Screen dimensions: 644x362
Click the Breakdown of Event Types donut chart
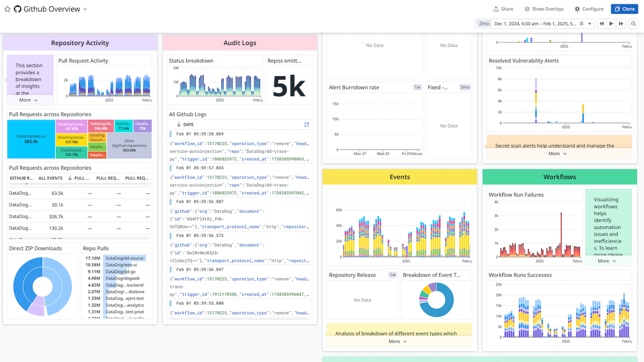(x=436, y=300)
